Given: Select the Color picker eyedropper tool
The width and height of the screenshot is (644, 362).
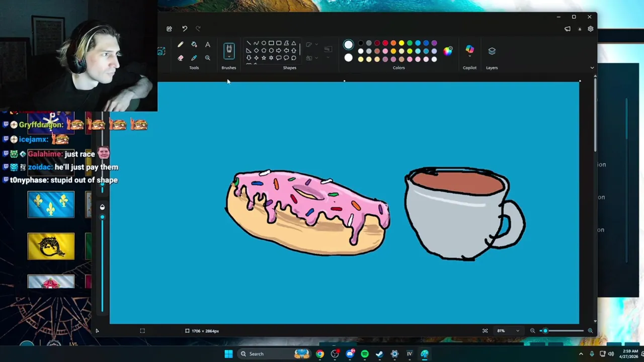Looking at the screenshot, I should tap(194, 58).
